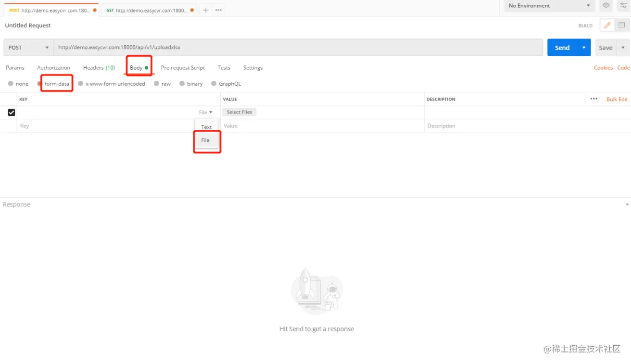
Task: Select the raw body radio option
Action: [x=157, y=84]
